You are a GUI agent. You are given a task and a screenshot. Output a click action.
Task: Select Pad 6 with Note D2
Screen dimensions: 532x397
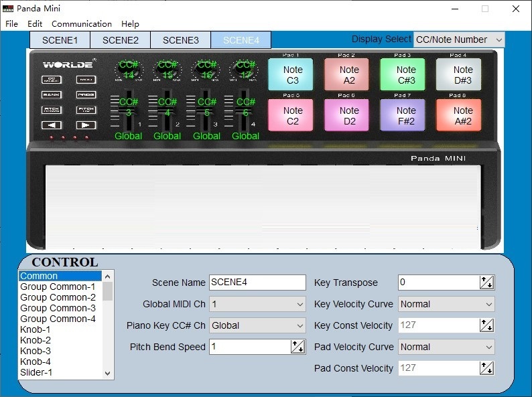point(346,115)
